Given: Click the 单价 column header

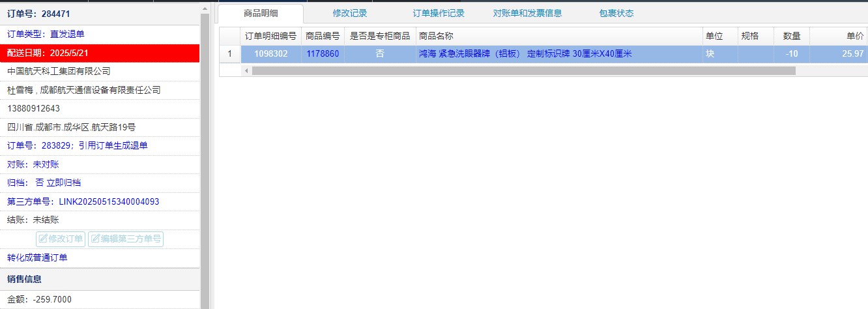Looking at the screenshot, I should [839, 37].
